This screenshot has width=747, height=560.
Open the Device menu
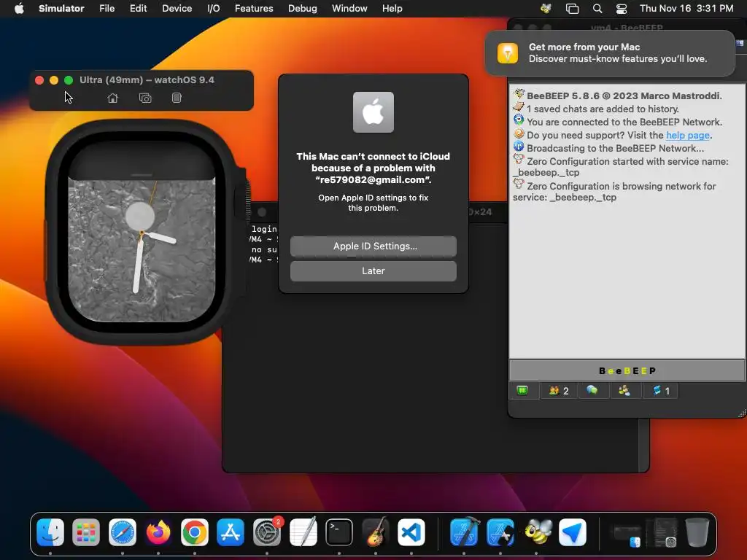coord(177,8)
